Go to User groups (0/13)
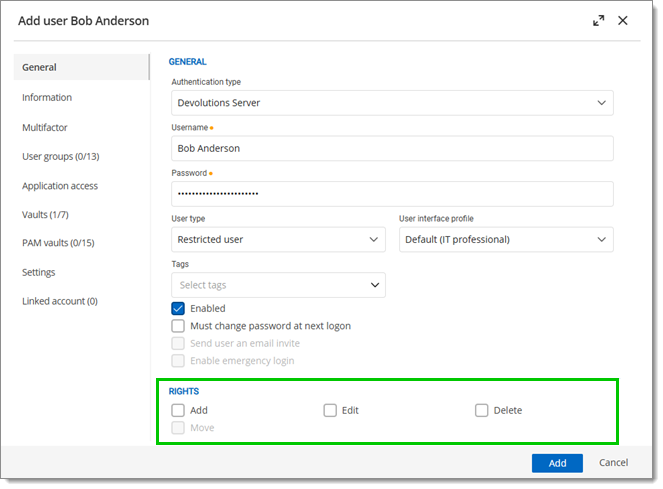Screen dimensions: 663x489 coord(61,157)
